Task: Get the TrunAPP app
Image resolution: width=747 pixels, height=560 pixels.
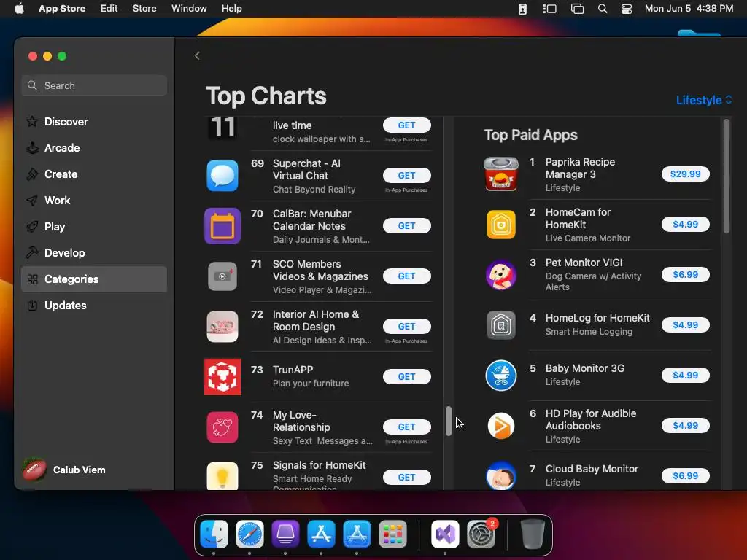Action: (406, 377)
